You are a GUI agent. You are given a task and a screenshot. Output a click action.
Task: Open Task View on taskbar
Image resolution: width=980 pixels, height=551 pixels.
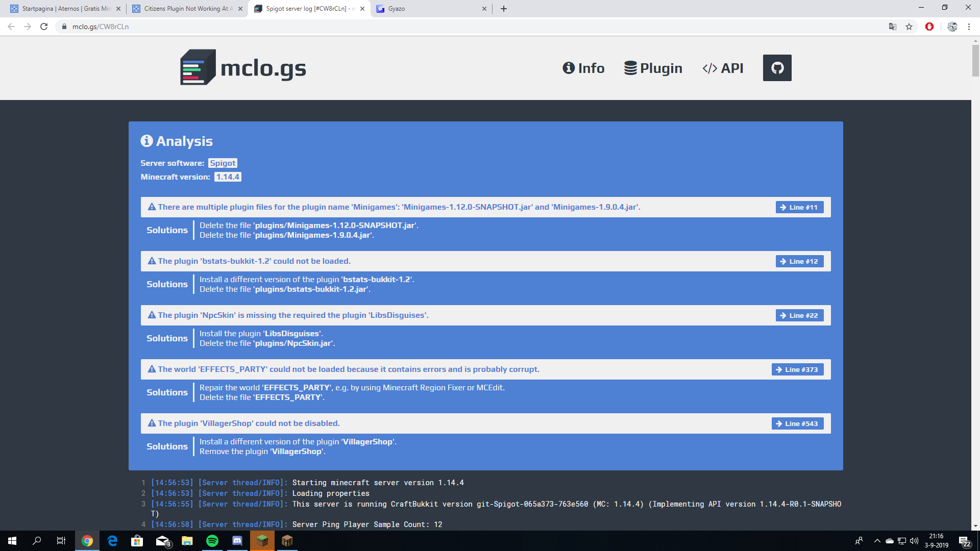tap(61, 541)
